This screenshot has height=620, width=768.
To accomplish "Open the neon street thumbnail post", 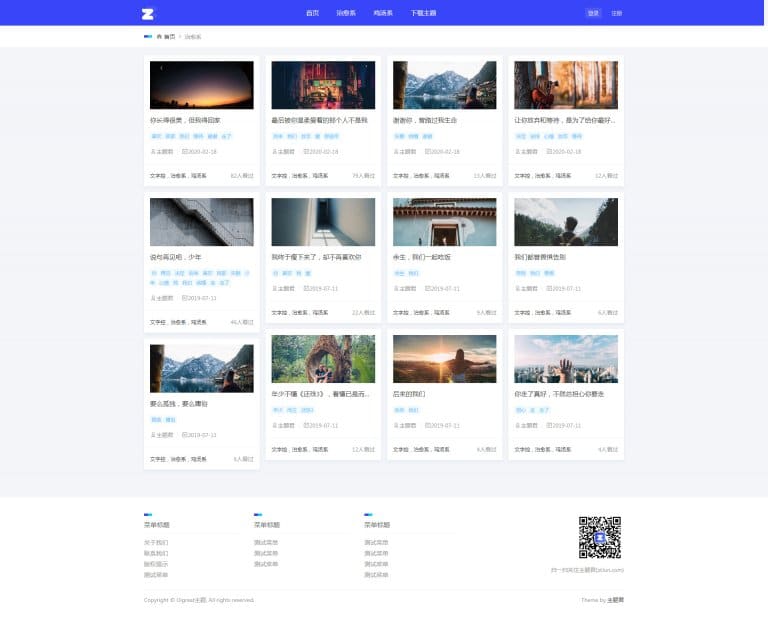I will pos(323,85).
